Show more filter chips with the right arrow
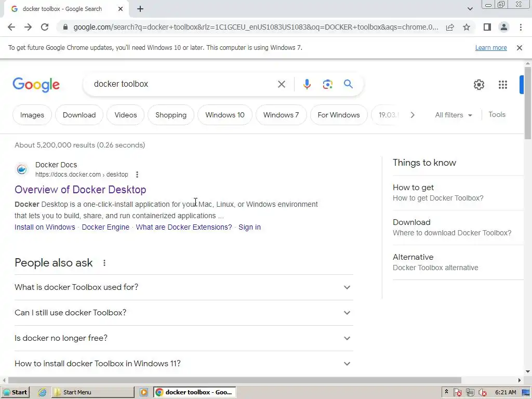532x399 pixels. pyautogui.click(x=412, y=115)
